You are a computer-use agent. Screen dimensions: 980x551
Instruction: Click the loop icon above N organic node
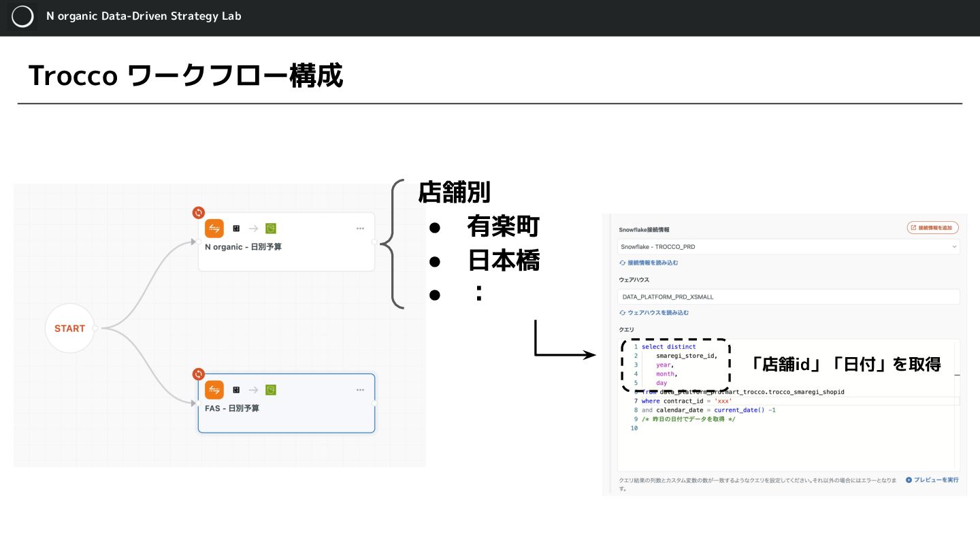[x=199, y=212]
